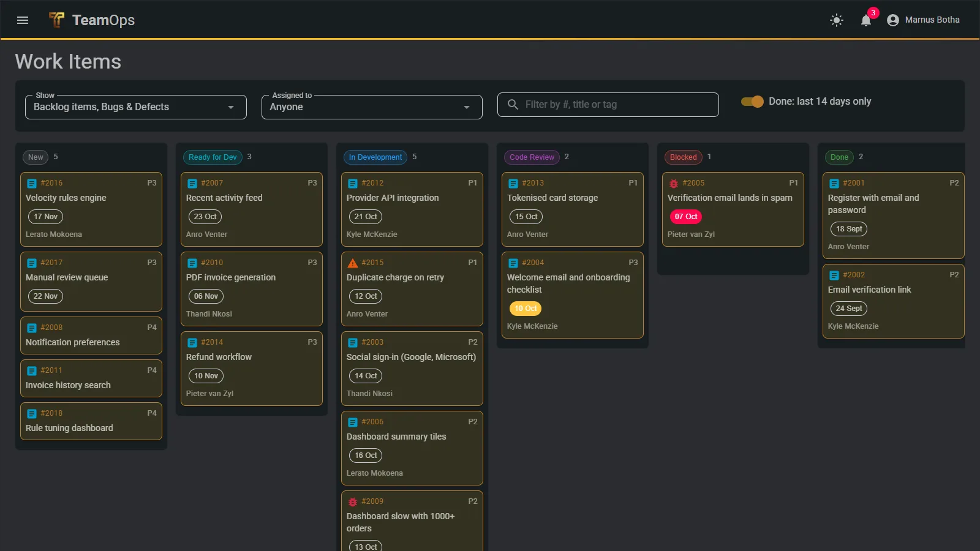Open the Refund workflow card title
This screenshot has height=551, width=980.
[219, 358]
